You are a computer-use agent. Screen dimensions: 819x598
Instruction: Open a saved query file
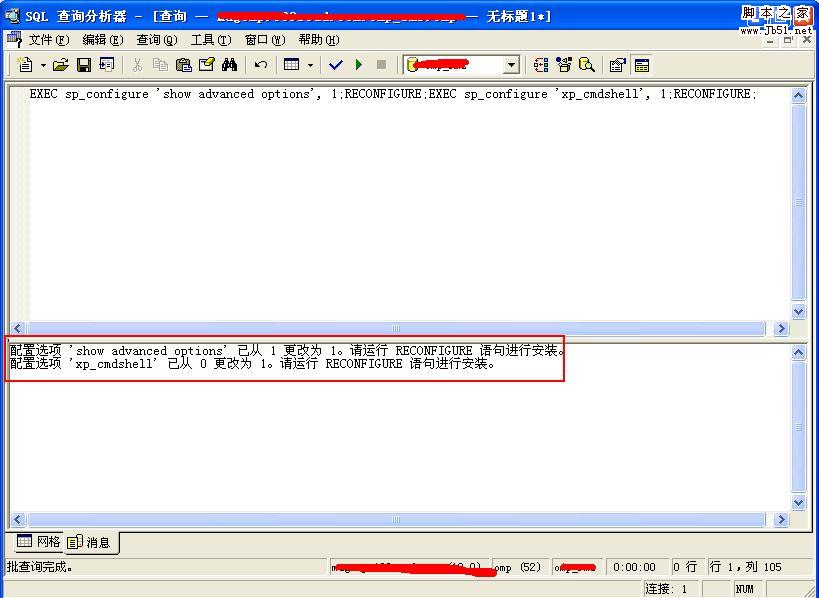60,63
